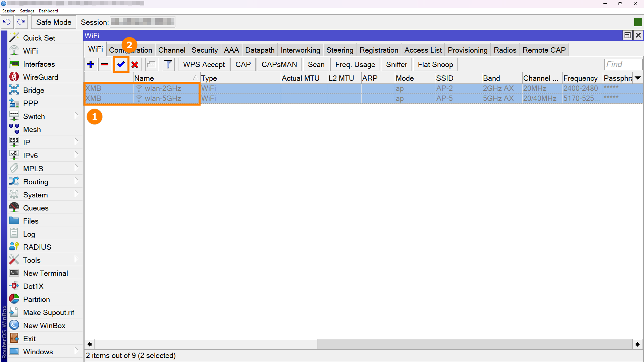Launch New WinBox
This screenshot has height=362, width=644.
tap(45, 325)
